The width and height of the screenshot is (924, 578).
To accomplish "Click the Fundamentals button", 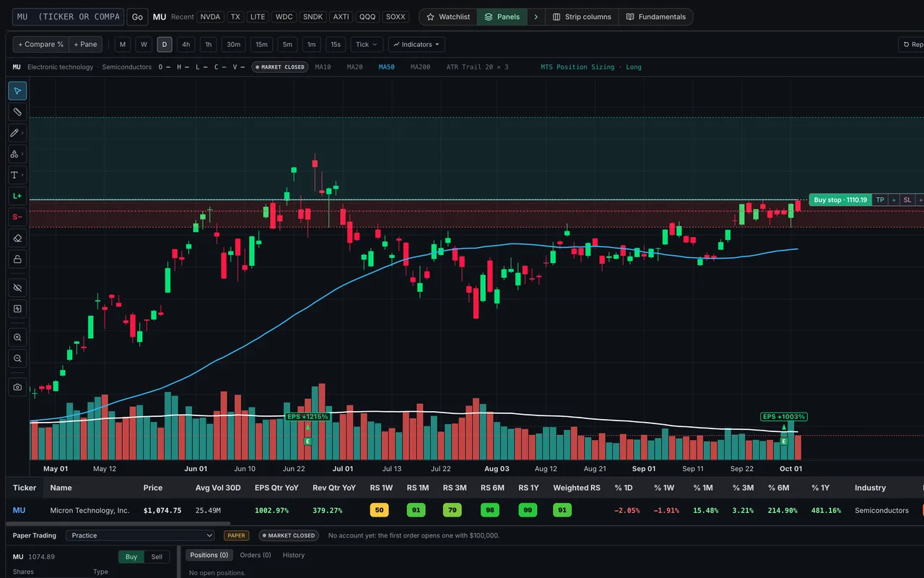I will [656, 17].
